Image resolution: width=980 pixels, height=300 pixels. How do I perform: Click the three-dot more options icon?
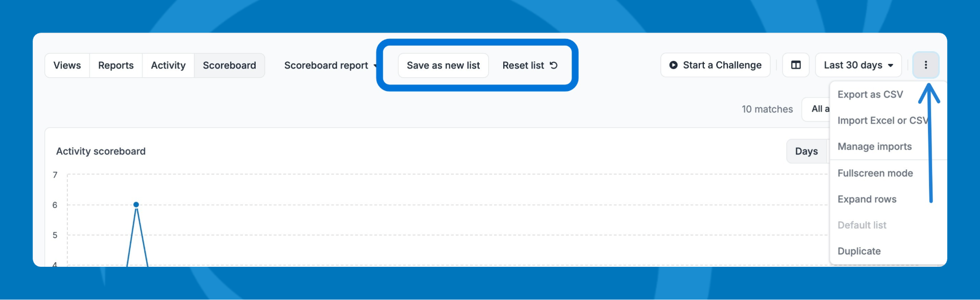[925, 65]
